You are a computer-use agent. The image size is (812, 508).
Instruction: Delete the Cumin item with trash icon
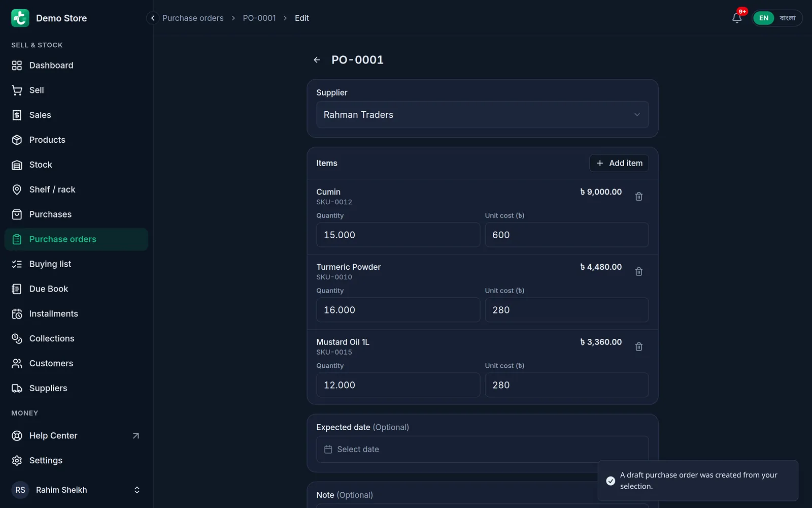coord(639,197)
